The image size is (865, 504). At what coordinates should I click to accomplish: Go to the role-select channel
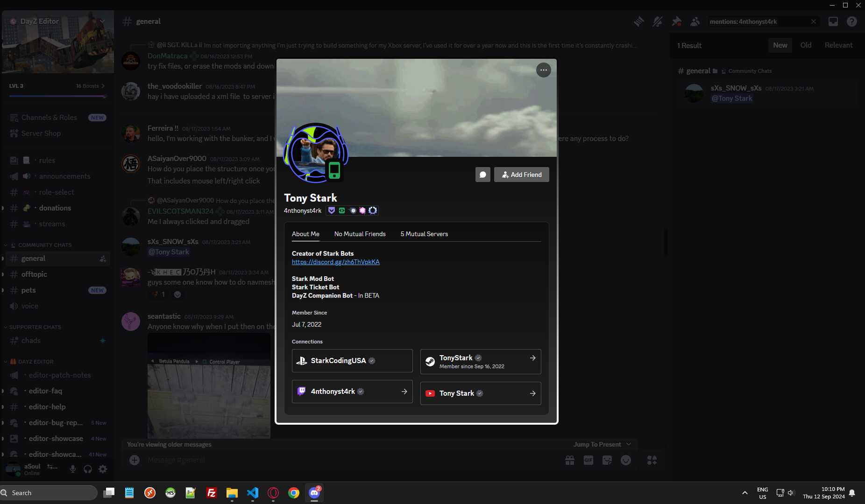pos(57,192)
